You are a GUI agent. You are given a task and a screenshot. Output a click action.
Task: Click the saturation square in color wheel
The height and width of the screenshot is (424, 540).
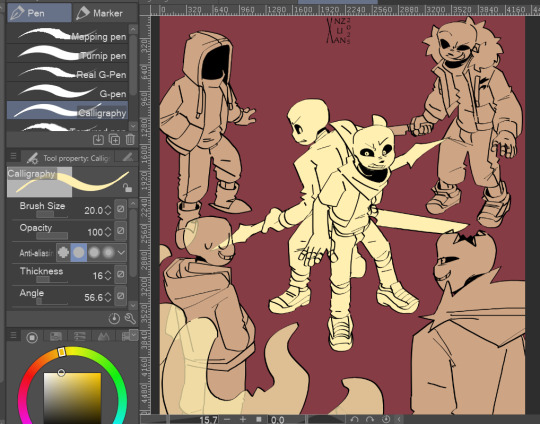point(72,398)
